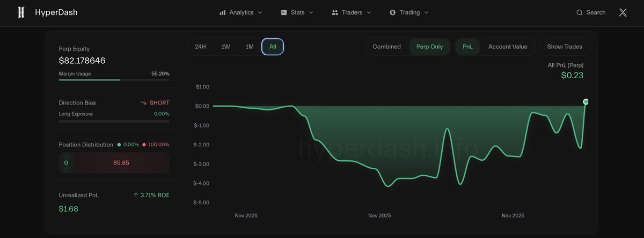This screenshot has height=238, width=644.
Task: Click the Analytics bar chart icon
Action: click(223, 12)
